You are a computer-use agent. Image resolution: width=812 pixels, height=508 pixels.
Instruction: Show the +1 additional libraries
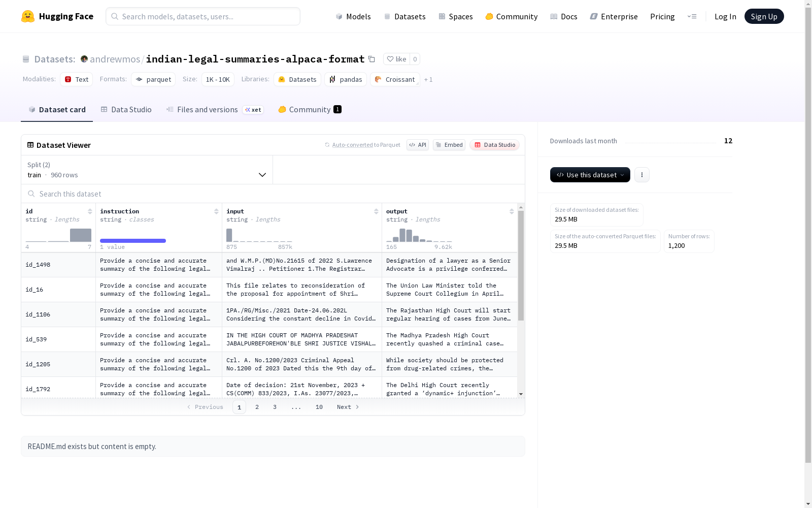428,79
